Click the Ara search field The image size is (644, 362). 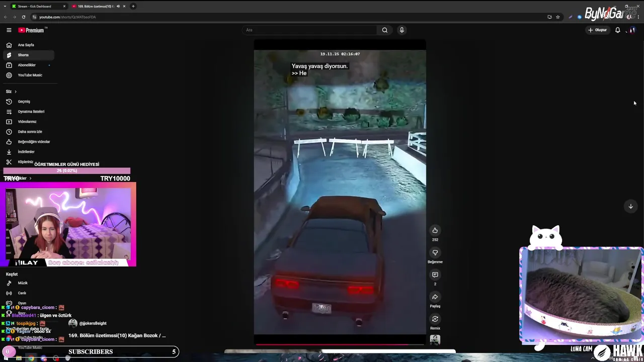pyautogui.click(x=309, y=30)
